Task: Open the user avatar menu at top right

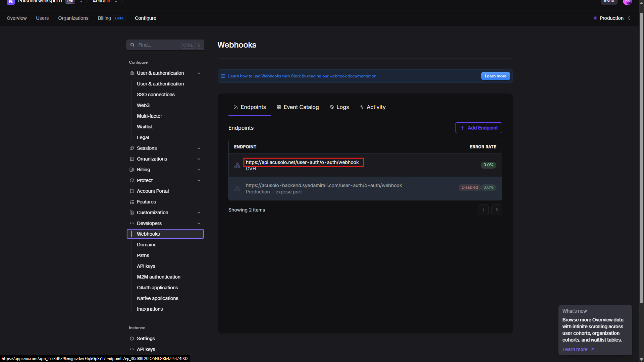Action: (627, 2)
